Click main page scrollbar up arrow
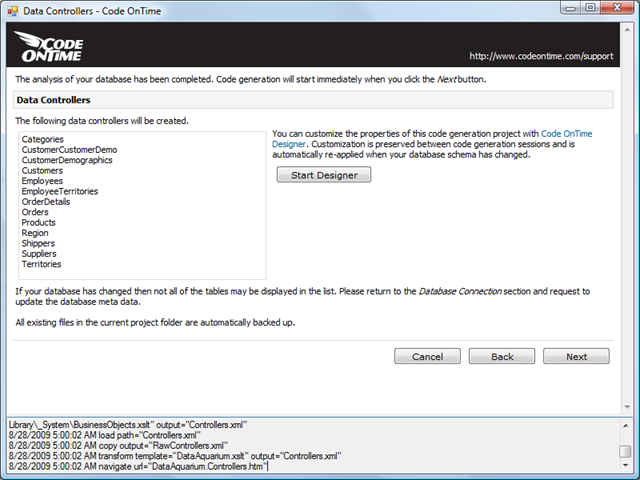The image size is (640, 480). [x=627, y=30]
